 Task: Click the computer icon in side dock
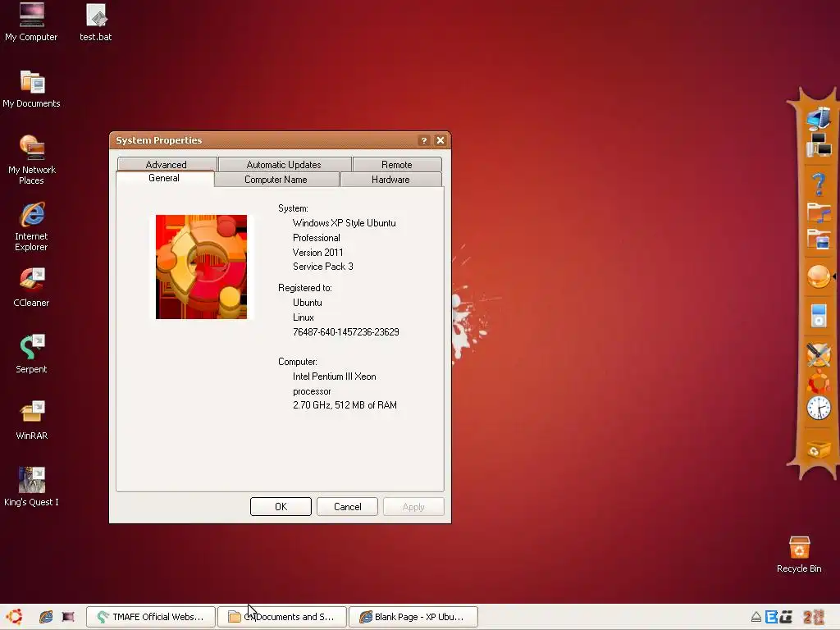[819, 118]
